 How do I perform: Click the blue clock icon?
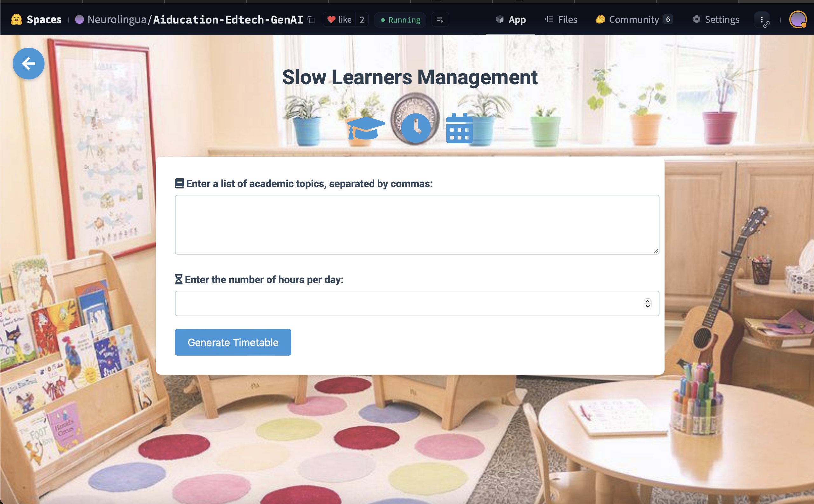click(416, 128)
